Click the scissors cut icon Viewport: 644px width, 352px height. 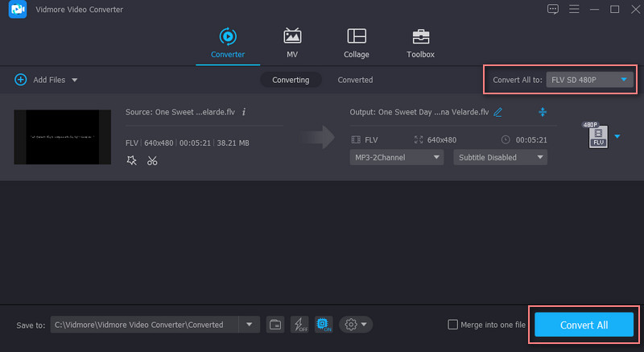pos(152,160)
